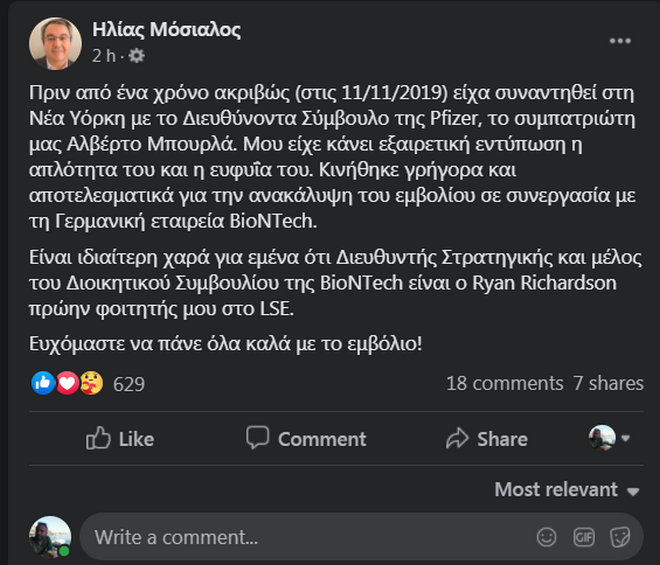Viewport: 660px width, 565px height.
Task: Open the comment-as profile selector dropdown
Action: click(x=609, y=438)
